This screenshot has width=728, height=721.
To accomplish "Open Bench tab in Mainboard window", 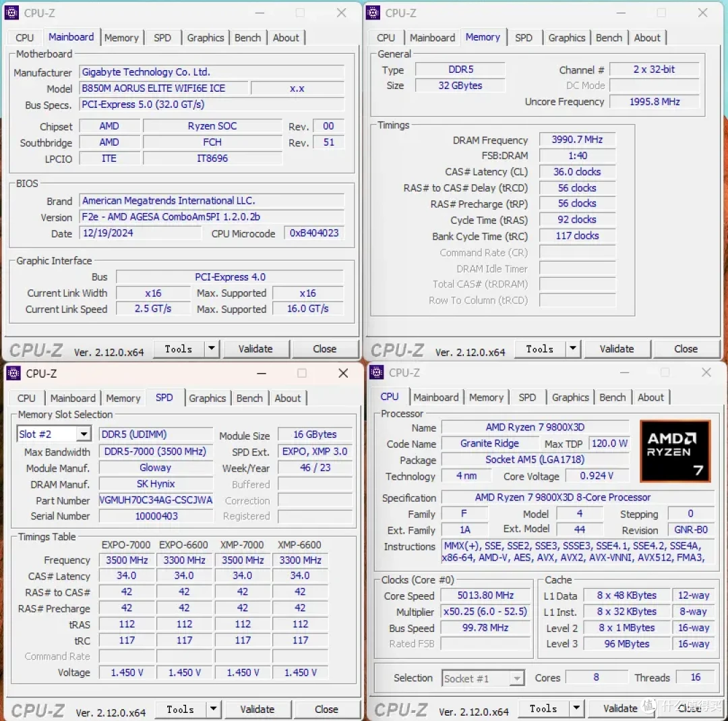I will tap(247, 38).
